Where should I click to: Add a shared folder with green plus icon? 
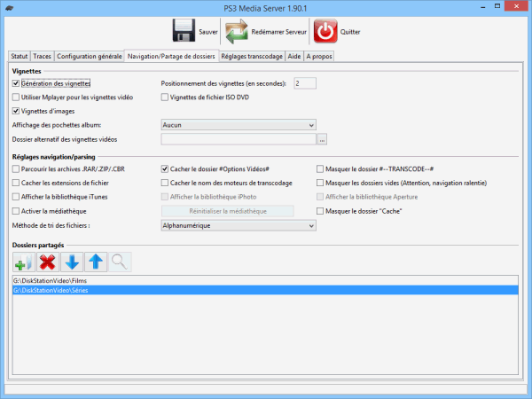(x=23, y=261)
